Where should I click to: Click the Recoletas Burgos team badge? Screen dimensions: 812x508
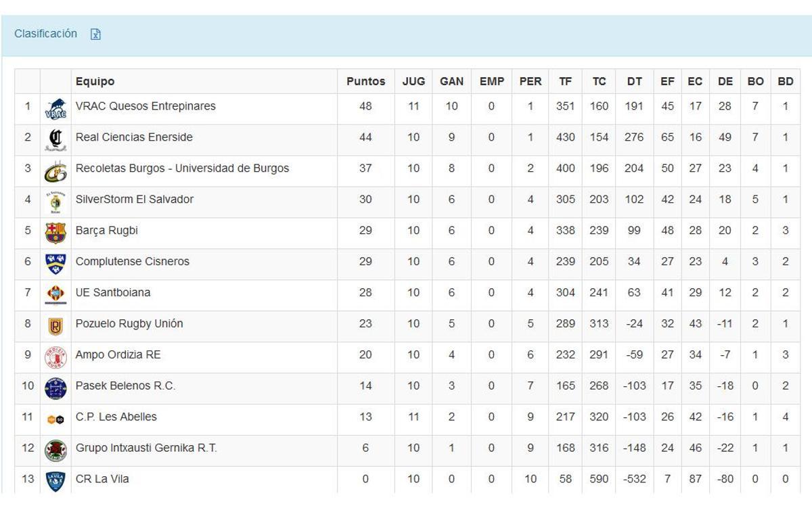click(55, 168)
